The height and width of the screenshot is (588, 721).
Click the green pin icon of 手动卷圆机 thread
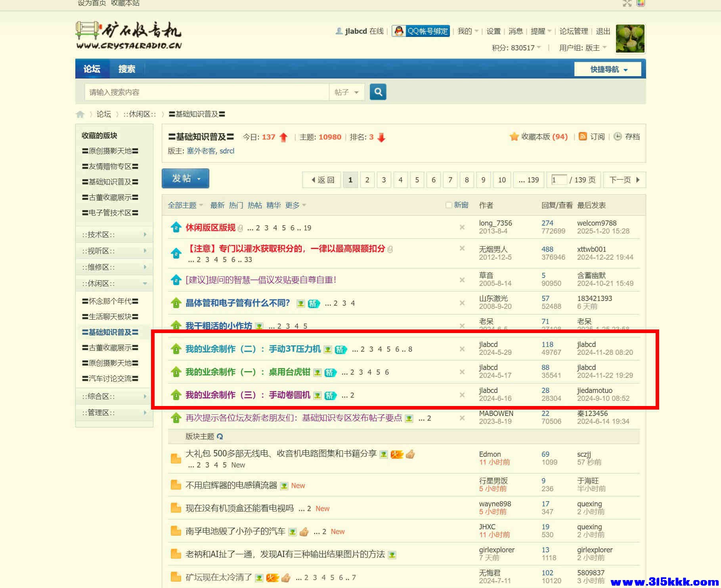tap(176, 395)
